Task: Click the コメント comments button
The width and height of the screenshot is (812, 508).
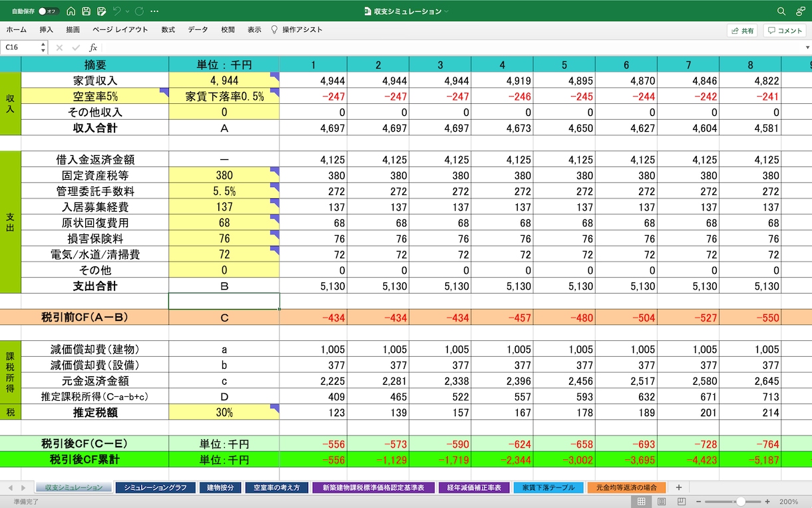Action: pyautogui.click(x=785, y=31)
